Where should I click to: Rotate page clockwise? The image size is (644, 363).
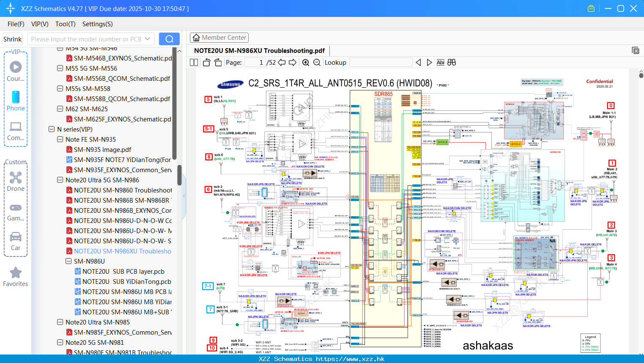[218, 62]
